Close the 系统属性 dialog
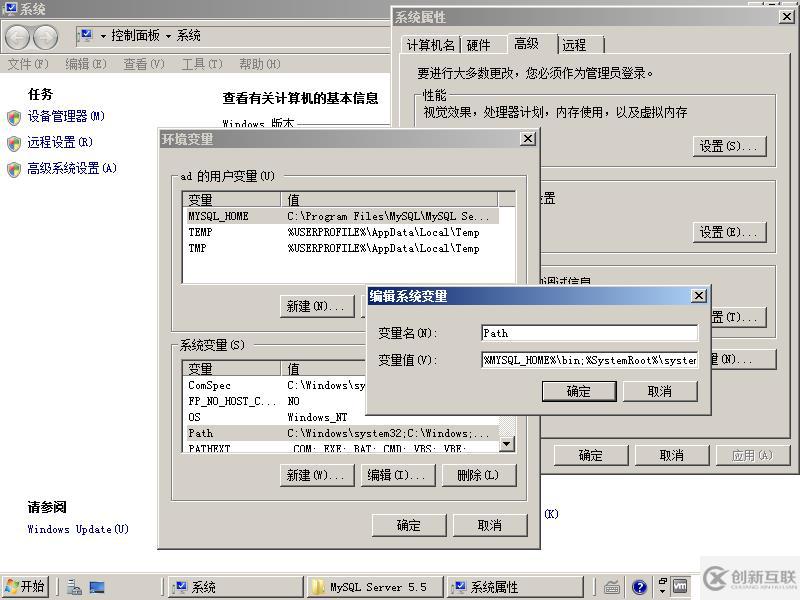800x600 pixels. tap(787, 16)
